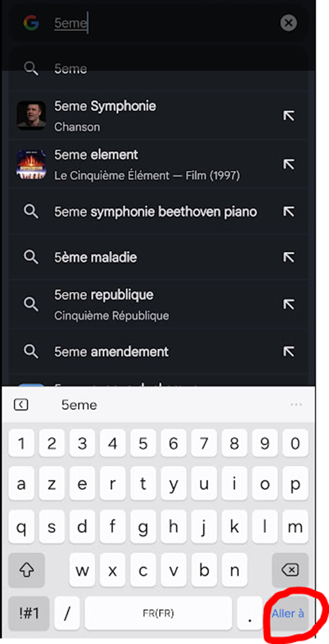
Task: Tap the FR(FR) space bar
Action: pyautogui.click(x=158, y=613)
